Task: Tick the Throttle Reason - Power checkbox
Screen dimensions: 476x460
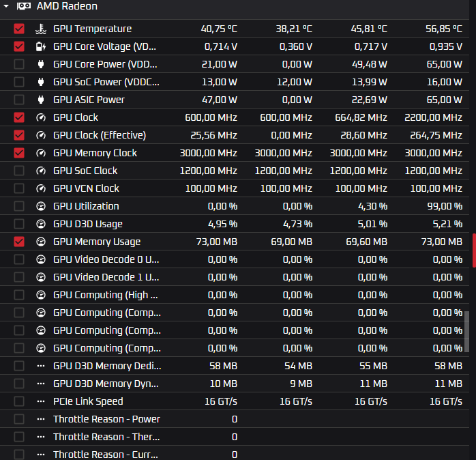Action: pos(19,419)
